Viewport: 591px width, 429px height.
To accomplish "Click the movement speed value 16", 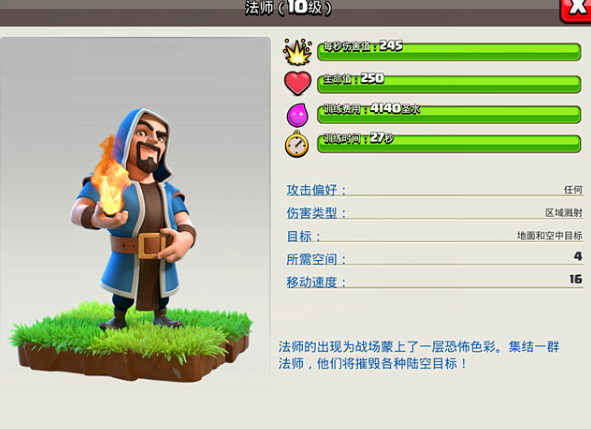I will pyautogui.click(x=576, y=279).
